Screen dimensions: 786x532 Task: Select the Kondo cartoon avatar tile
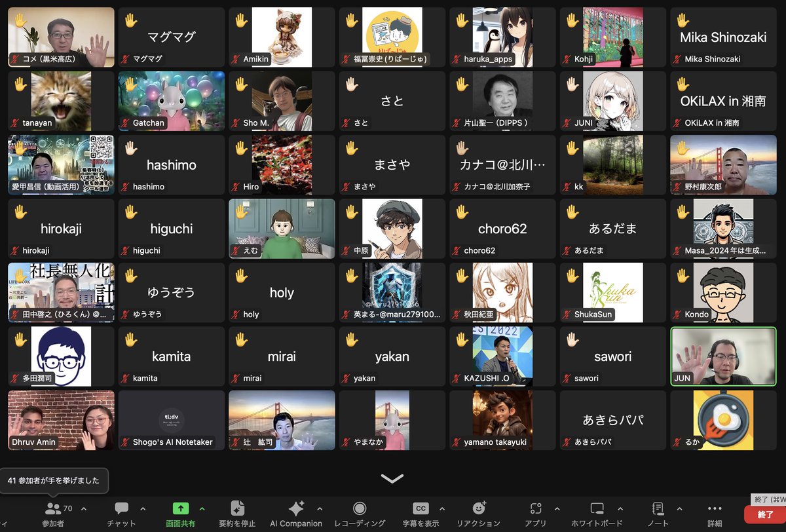[x=723, y=293]
